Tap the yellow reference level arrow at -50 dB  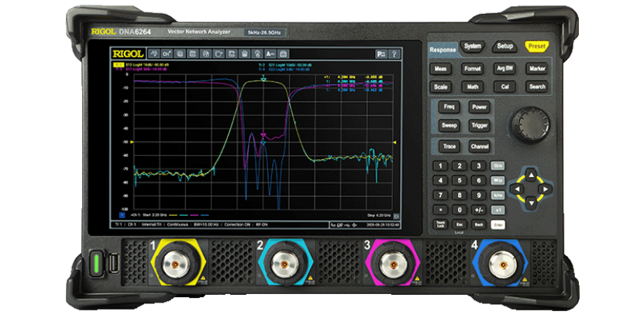pos(133,142)
